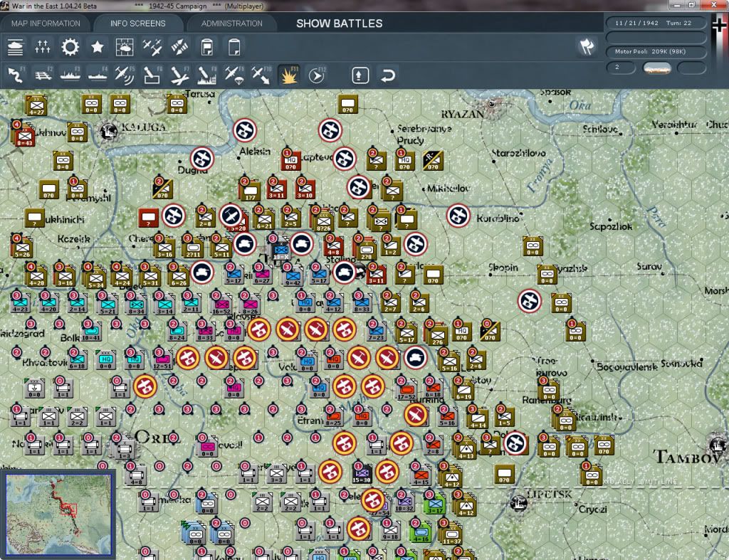Select the red unit counter labeled 8=43

pyautogui.click(x=24, y=136)
